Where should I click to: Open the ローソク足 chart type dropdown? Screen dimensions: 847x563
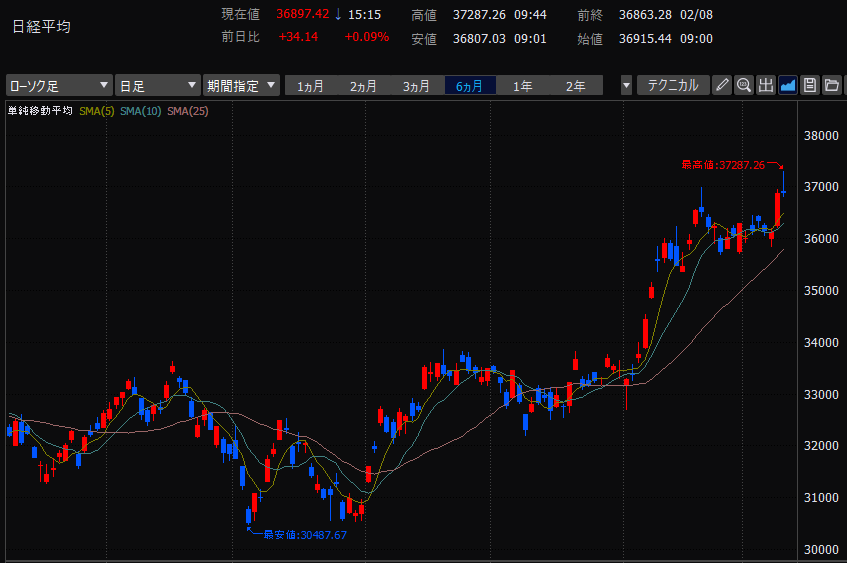(59, 85)
